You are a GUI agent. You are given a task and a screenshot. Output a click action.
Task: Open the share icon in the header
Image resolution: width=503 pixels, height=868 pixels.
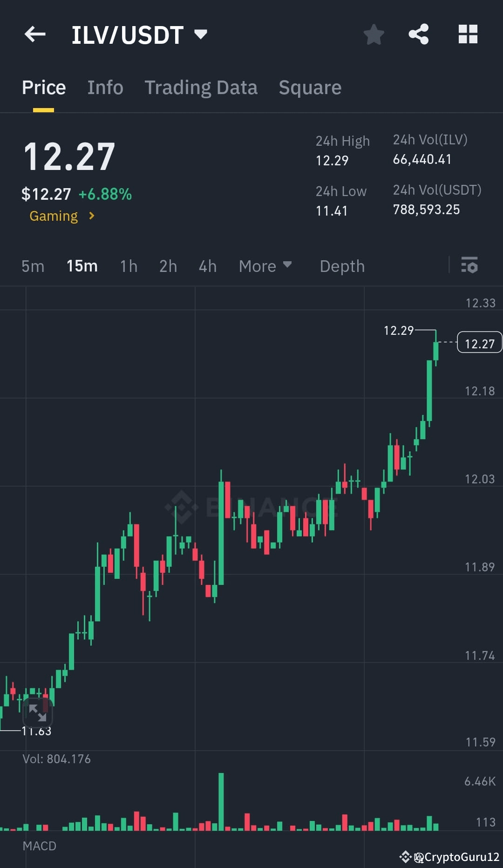tap(418, 34)
